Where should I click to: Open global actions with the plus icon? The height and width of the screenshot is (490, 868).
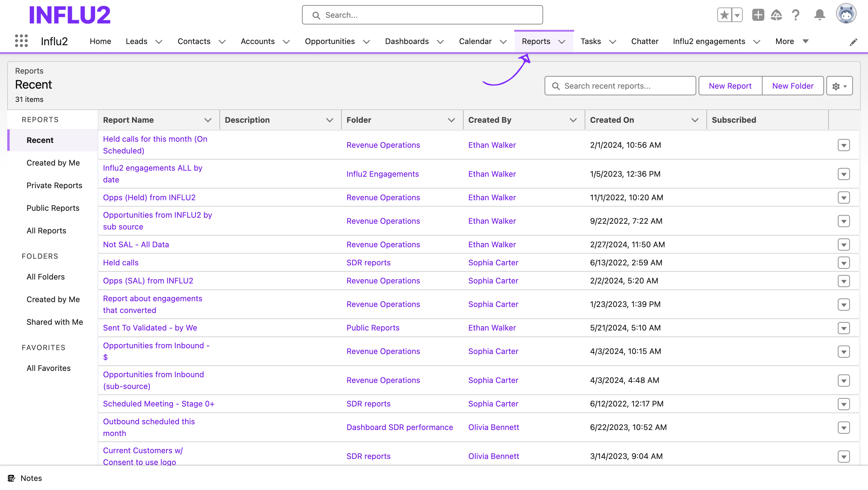[758, 15]
